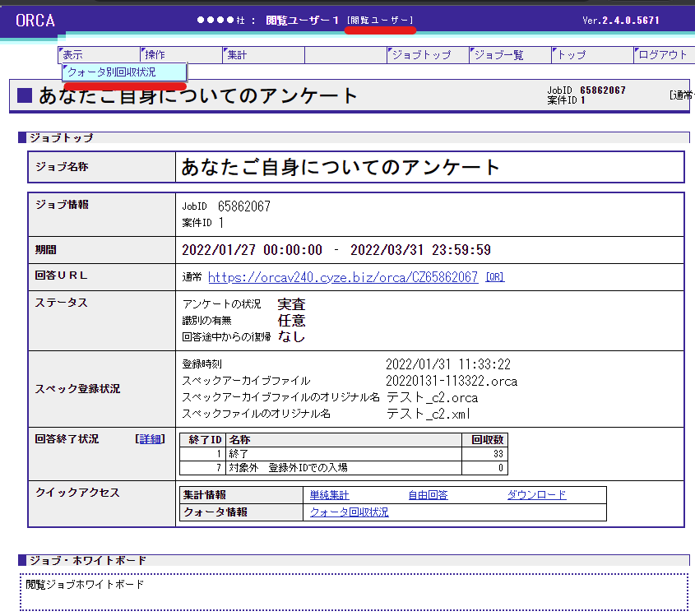This screenshot has width=695, height=616.
Task: Open the クォータ回収状況 link
Action: click(x=350, y=512)
